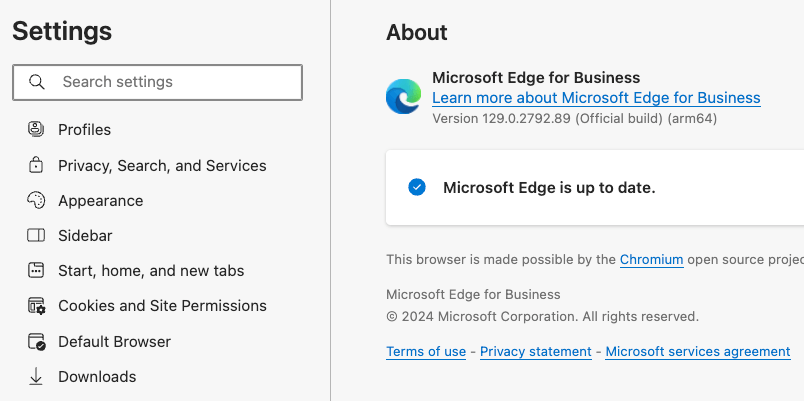
Task: Click the Appearance palette icon
Action: click(x=36, y=200)
